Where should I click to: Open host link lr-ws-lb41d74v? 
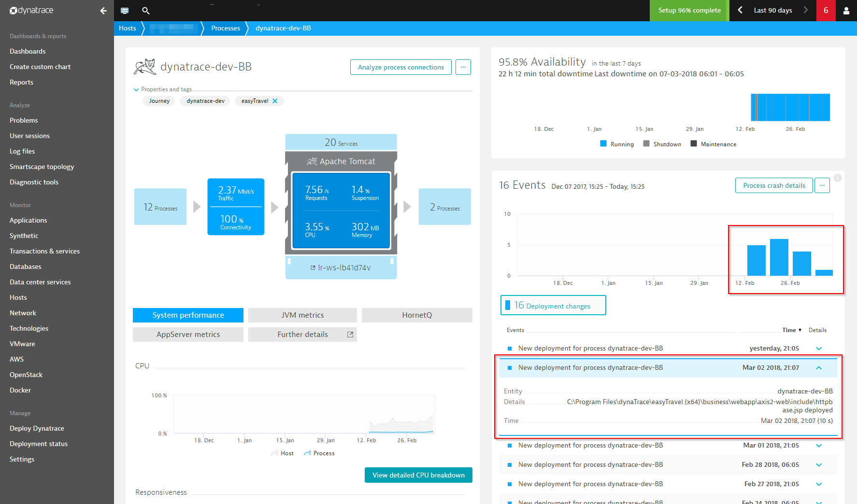coord(341,267)
